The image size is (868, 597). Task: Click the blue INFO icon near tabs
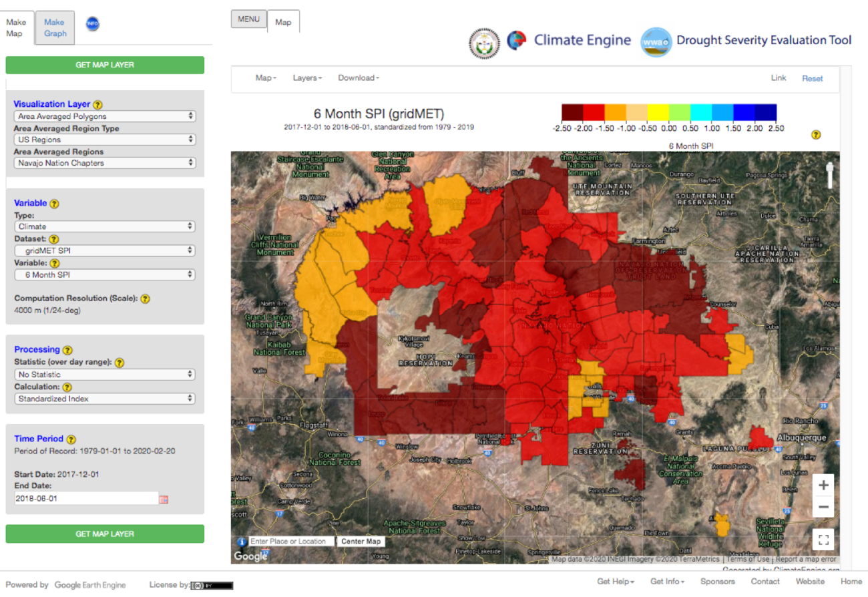click(92, 24)
